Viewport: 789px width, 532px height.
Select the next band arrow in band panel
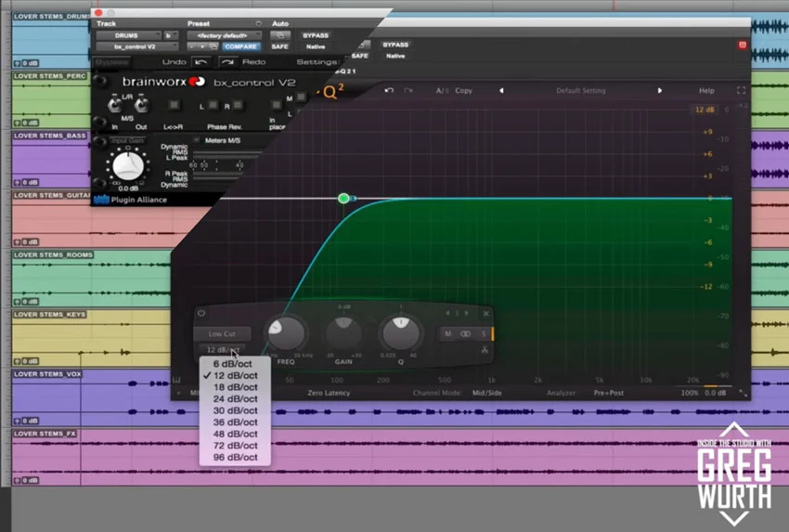click(467, 313)
